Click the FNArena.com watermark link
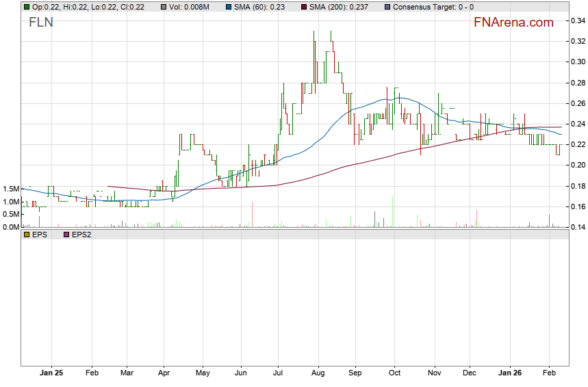Screen dimensions: 588x387 coord(513,23)
